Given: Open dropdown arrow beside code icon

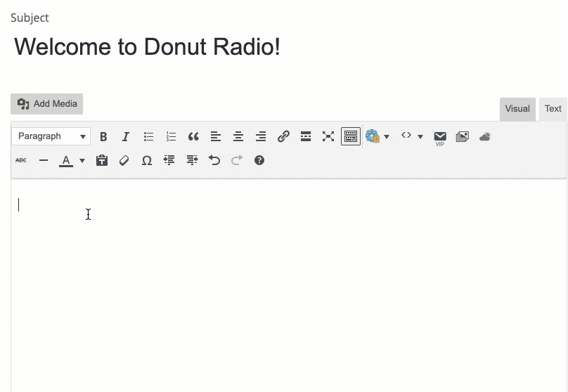Looking at the screenshot, I should tap(420, 137).
